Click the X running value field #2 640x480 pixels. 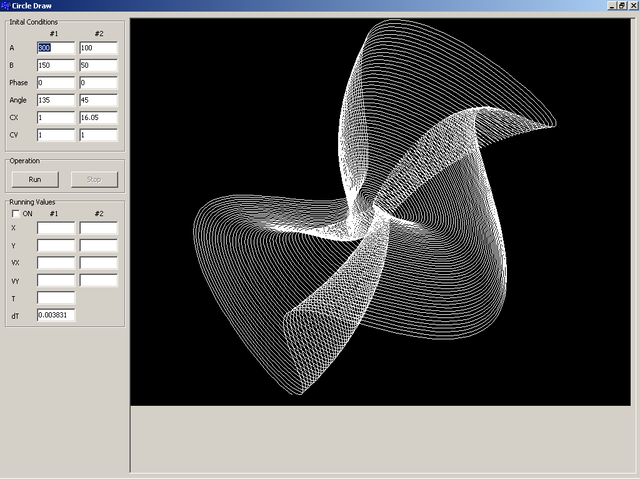[x=99, y=228]
